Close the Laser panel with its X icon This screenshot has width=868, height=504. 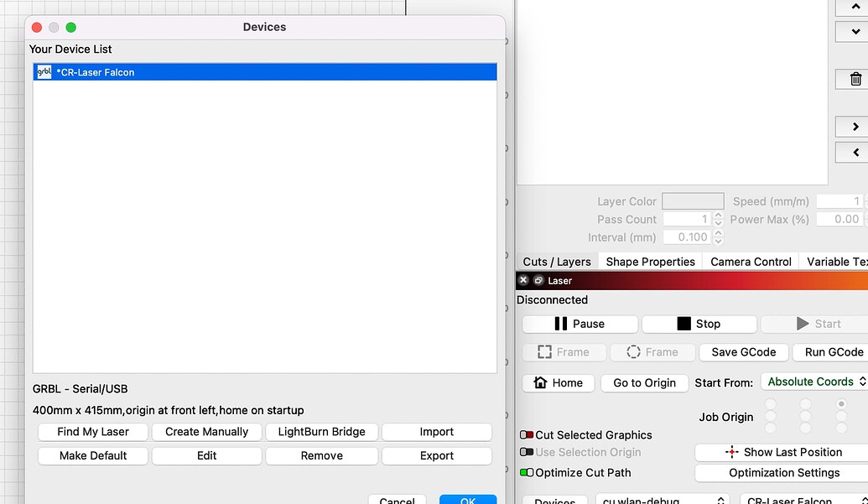coord(524,280)
